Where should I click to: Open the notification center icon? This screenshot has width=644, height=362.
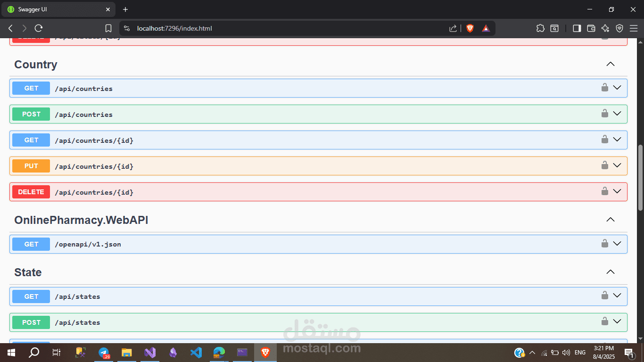point(629,353)
